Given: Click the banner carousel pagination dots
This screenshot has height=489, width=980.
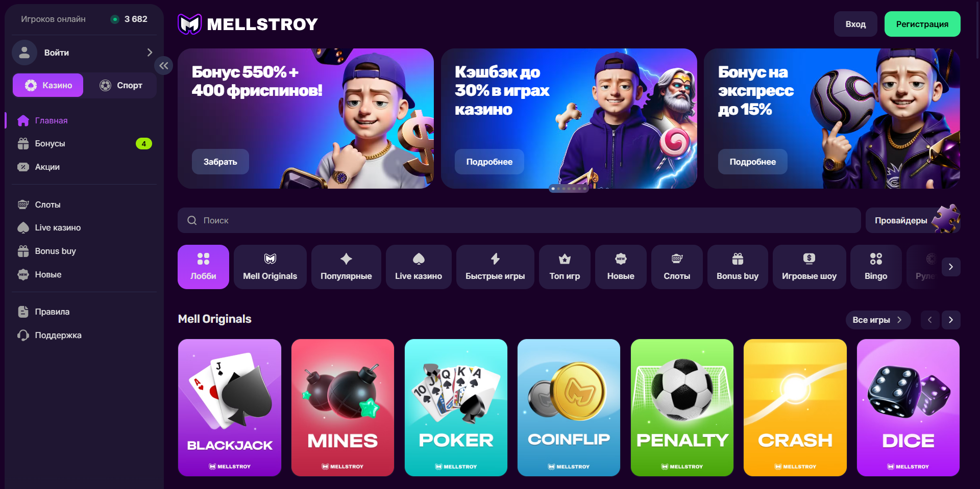Looking at the screenshot, I should point(569,189).
